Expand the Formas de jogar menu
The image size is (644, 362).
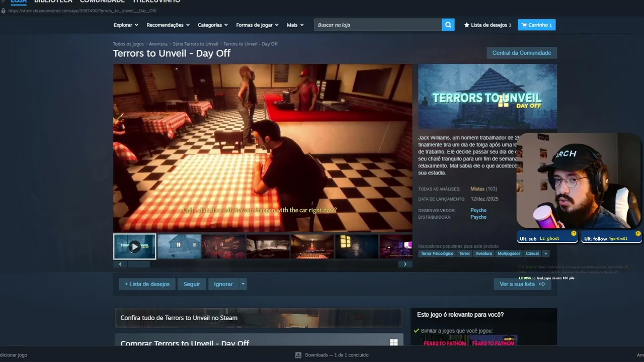[257, 25]
